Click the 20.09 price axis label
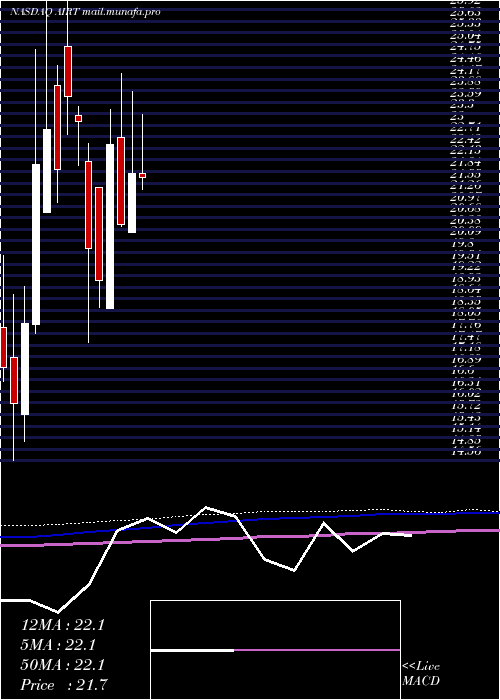 click(465, 231)
